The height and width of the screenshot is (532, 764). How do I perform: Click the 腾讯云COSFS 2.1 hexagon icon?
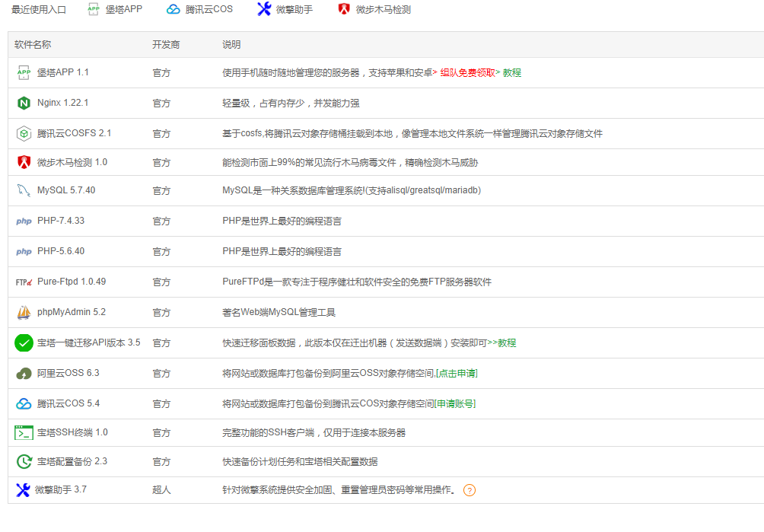tap(24, 133)
